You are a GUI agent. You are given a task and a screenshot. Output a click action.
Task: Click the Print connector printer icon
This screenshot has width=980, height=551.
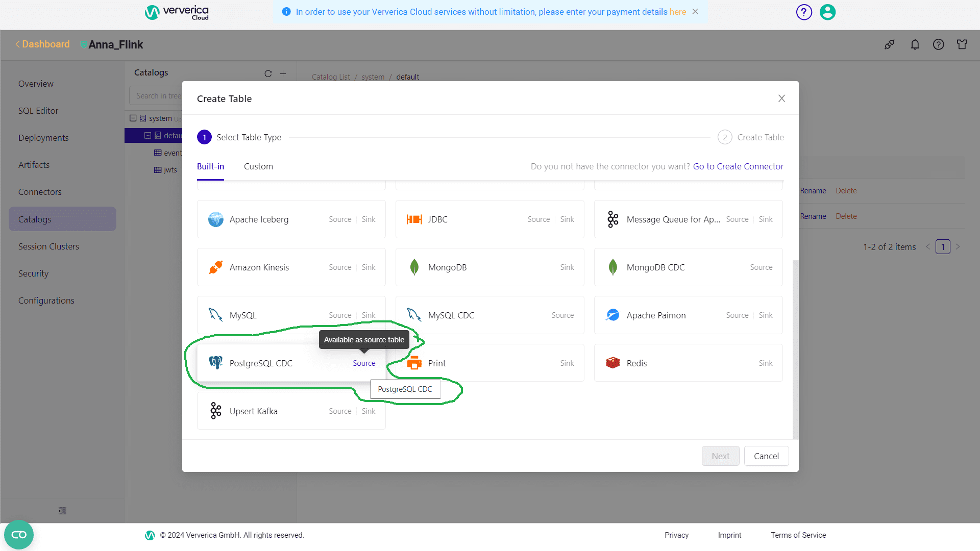(414, 363)
